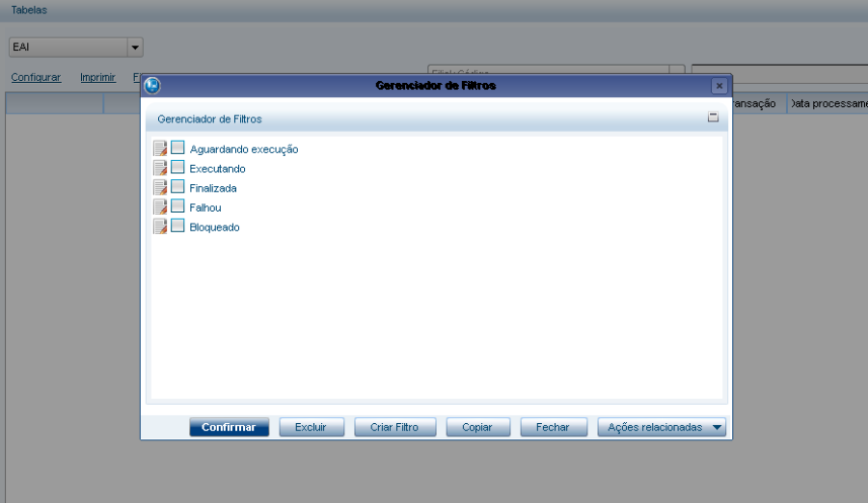Screen dimensions: 868x503
Task: Select the Bloqueado filter checkbox
Action: [x=177, y=225]
